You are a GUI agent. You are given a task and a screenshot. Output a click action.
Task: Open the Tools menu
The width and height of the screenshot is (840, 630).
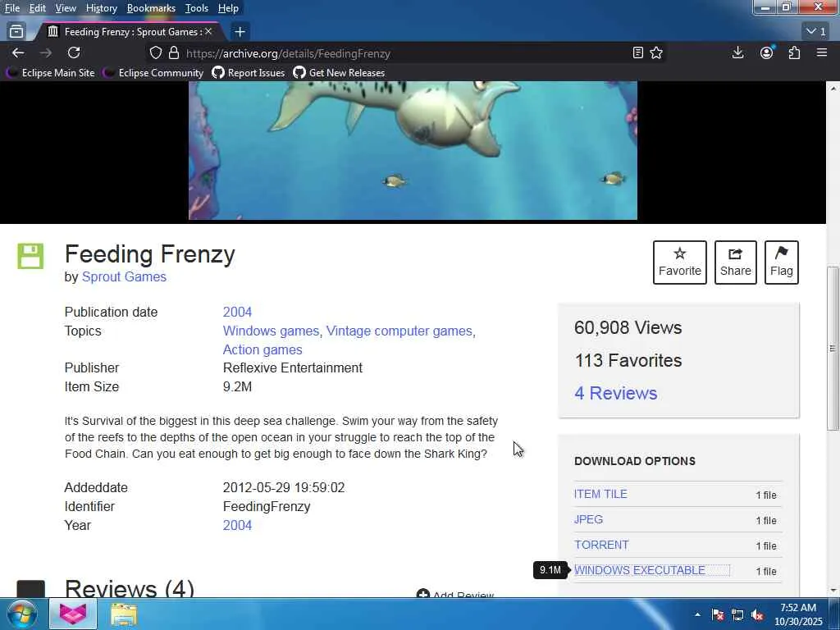click(197, 8)
